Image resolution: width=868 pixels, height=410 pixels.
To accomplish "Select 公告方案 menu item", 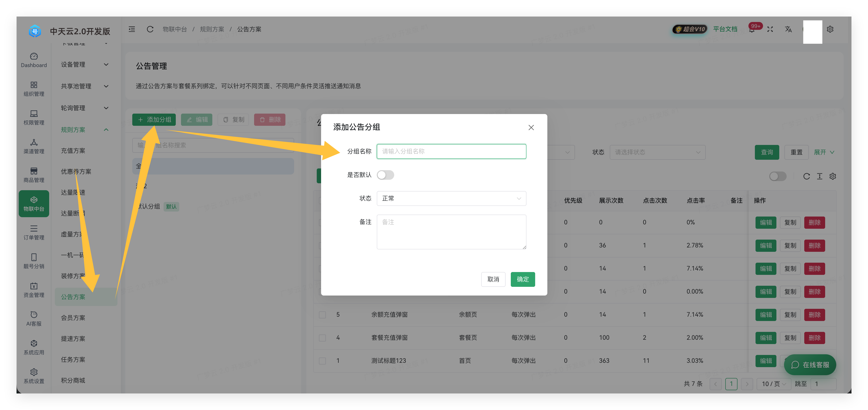I will 86,297.
